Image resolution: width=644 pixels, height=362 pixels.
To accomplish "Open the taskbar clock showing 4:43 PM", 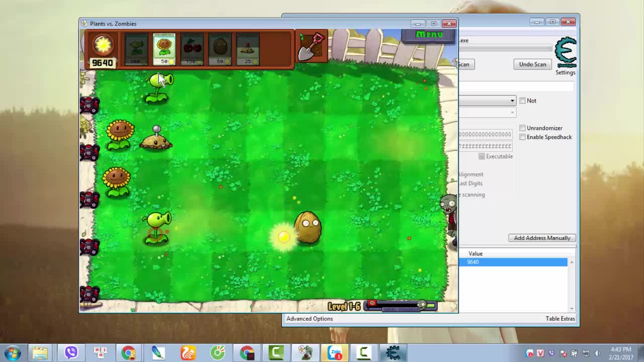I will 620,353.
